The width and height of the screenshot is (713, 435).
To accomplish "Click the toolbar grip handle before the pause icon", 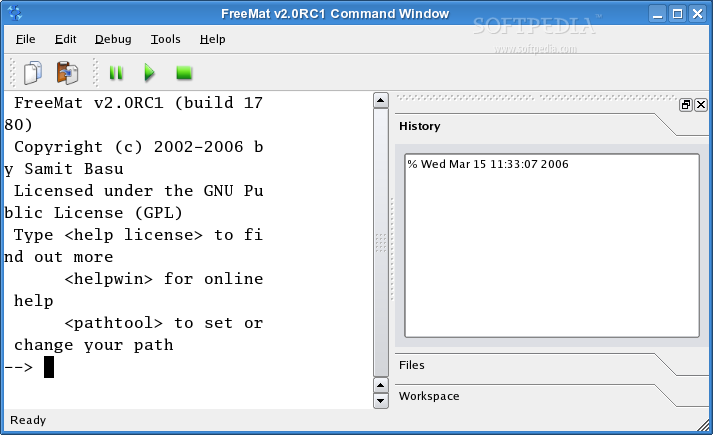I will click(95, 72).
